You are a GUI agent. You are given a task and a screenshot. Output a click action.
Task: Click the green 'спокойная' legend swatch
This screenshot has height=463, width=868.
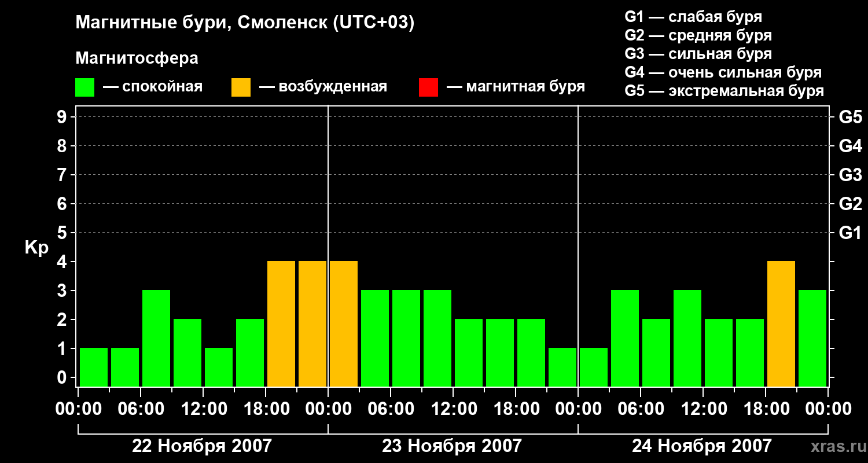tap(85, 87)
